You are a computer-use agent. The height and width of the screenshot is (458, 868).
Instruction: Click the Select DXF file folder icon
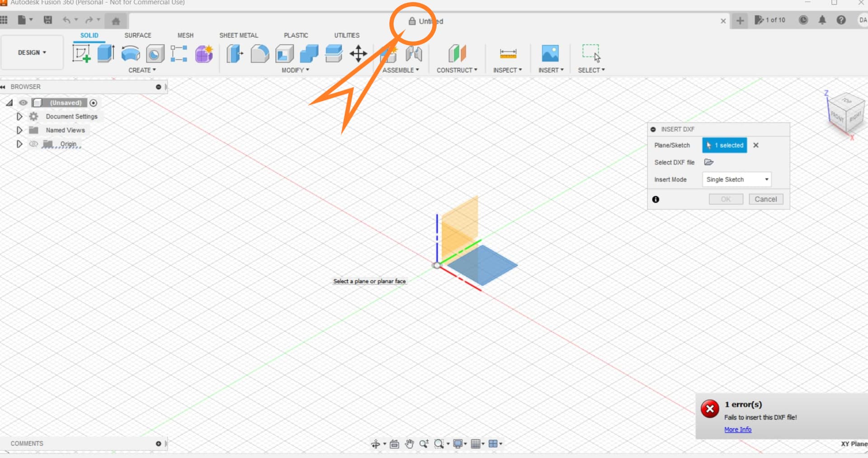(708, 162)
